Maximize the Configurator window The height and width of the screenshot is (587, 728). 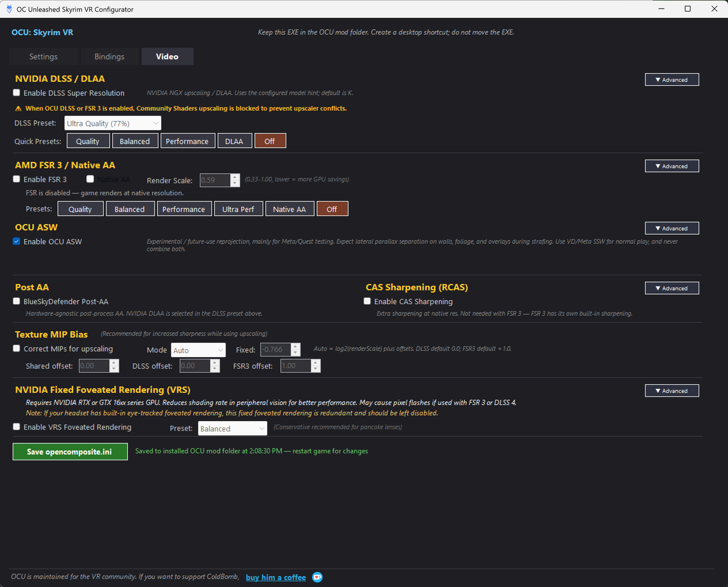688,9
